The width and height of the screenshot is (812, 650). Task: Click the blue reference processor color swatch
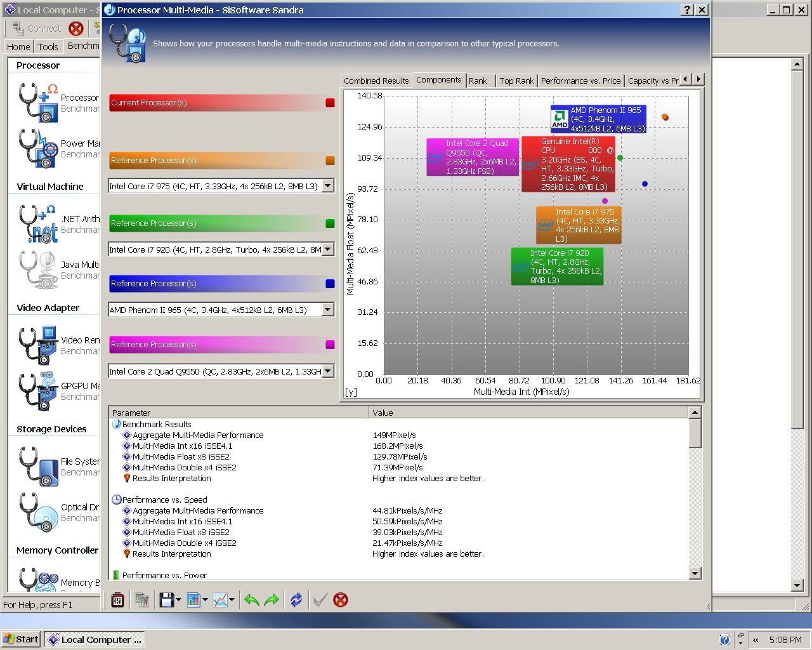[330, 284]
